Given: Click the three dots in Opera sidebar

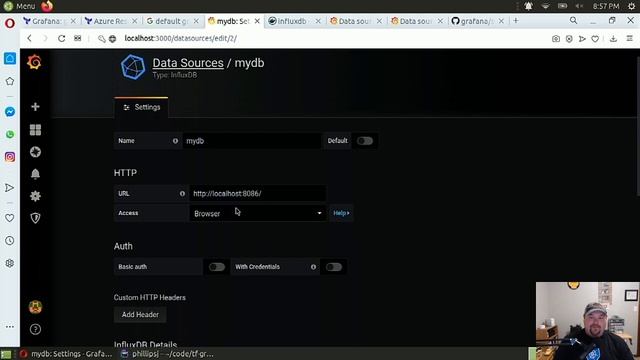Looking at the screenshot, I should click(x=10, y=327).
